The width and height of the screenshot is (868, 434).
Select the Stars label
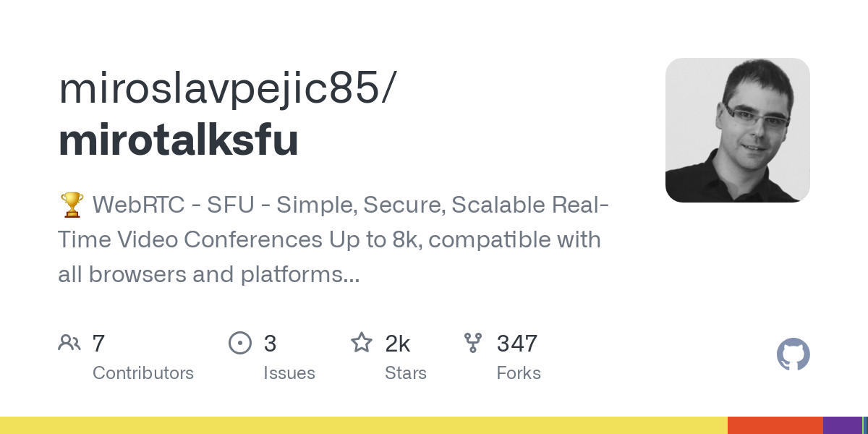[406, 373]
